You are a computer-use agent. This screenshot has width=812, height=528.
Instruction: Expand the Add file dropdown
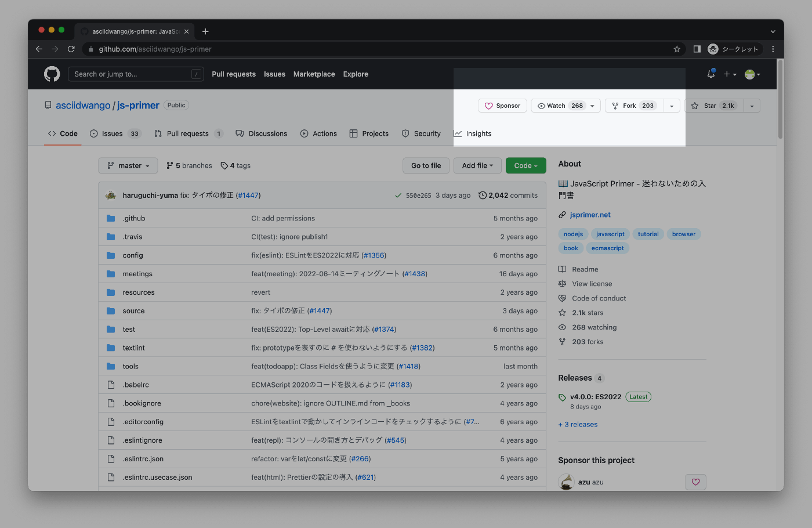(x=477, y=165)
